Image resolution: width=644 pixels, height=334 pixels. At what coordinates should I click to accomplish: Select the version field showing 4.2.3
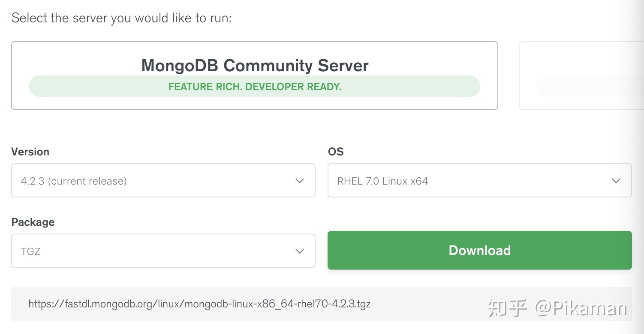pos(163,181)
